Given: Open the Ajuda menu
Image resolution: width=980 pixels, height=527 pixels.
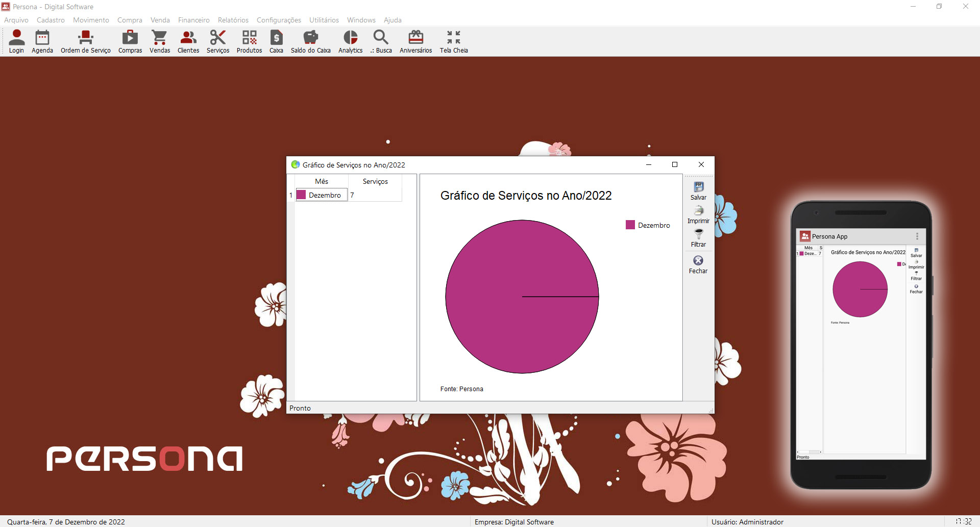Looking at the screenshot, I should point(393,20).
